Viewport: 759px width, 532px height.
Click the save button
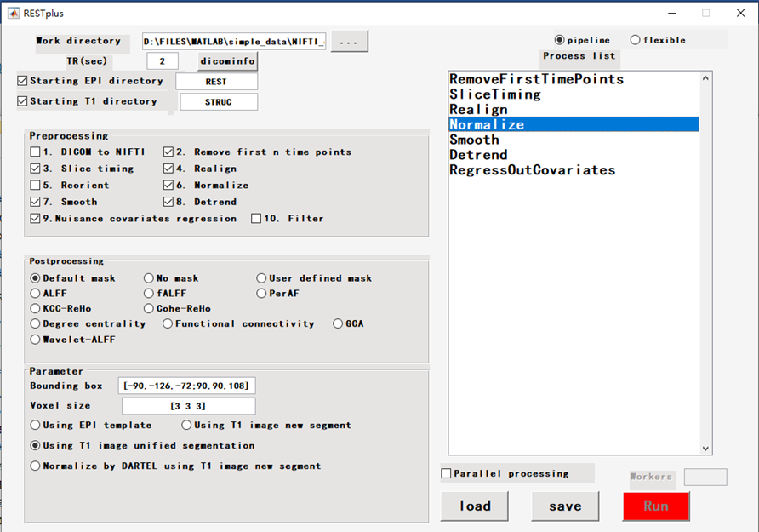pyautogui.click(x=565, y=506)
